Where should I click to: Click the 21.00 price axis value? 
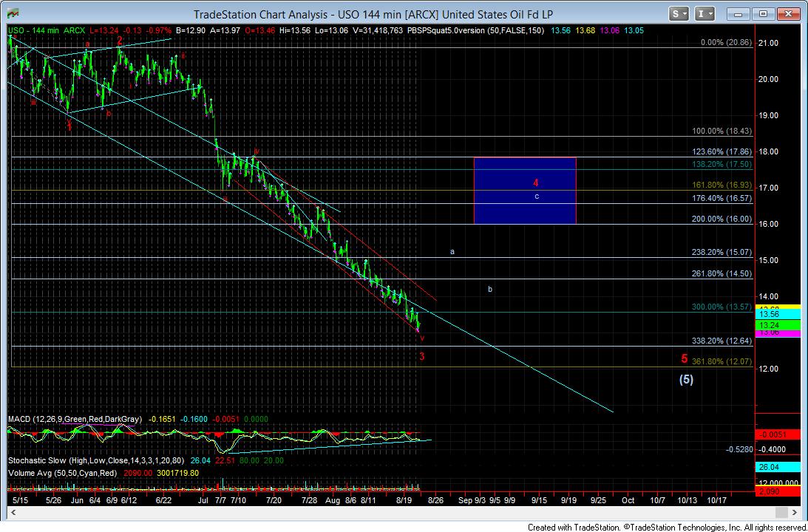767,44
